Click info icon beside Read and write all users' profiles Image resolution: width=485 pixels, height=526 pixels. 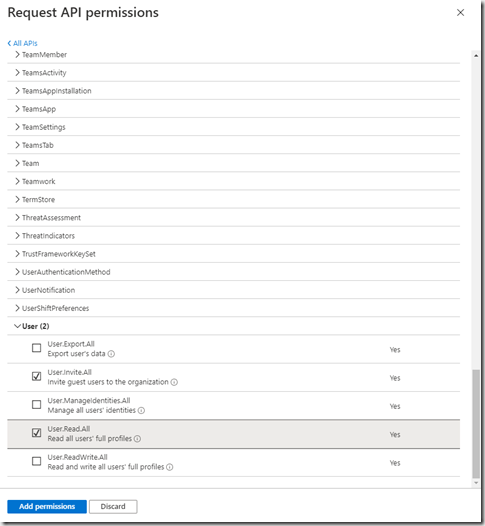pyautogui.click(x=170, y=467)
